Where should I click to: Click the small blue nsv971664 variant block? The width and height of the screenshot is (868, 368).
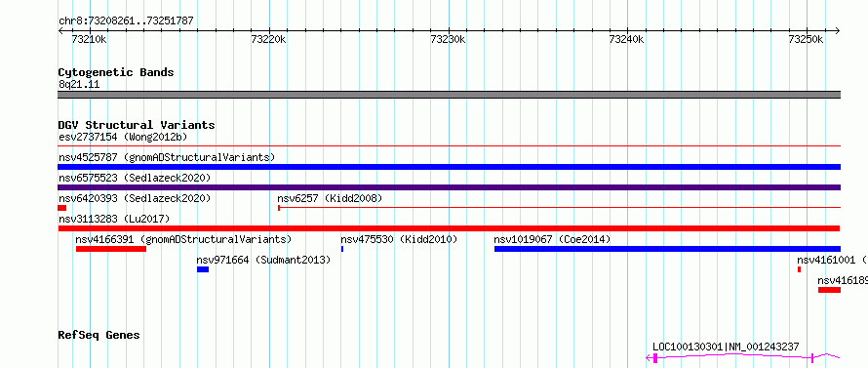coord(203,269)
